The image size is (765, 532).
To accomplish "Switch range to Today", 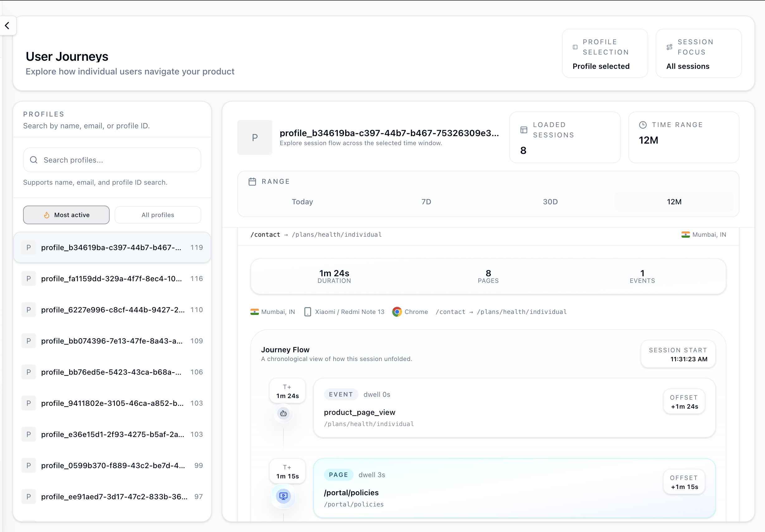I will pos(302,202).
